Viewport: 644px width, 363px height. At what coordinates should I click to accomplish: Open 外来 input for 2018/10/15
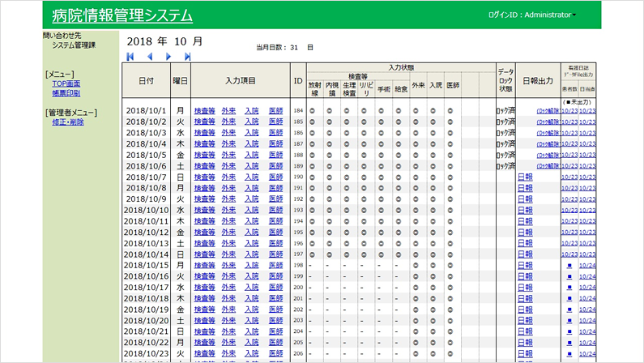click(228, 266)
